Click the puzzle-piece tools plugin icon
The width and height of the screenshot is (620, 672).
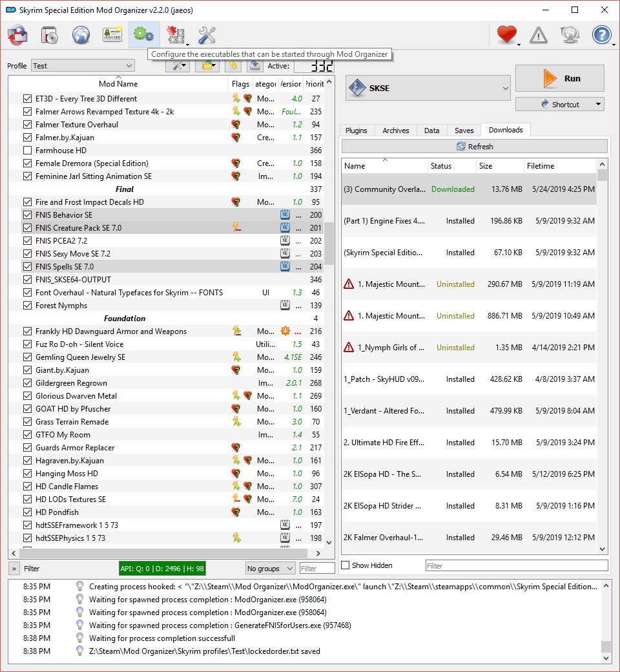click(175, 35)
